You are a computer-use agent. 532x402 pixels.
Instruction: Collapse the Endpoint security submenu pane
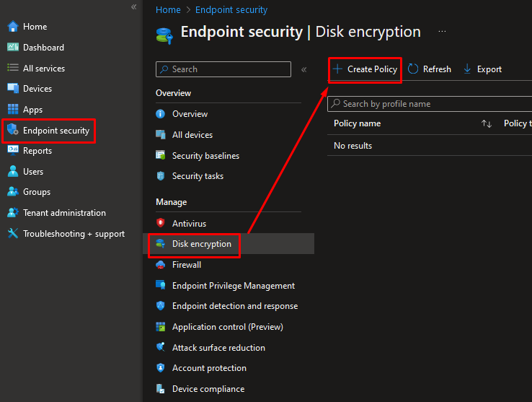coord(304,70)
